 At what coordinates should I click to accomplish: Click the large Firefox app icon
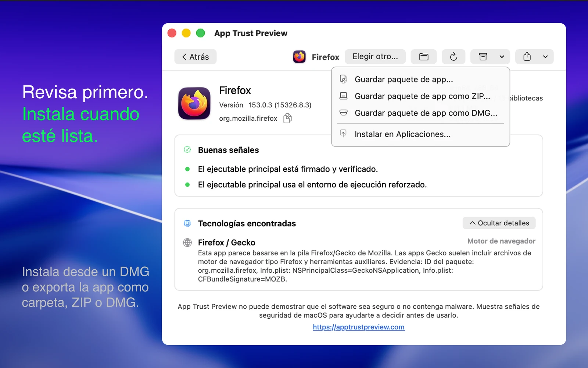(x=194, y=103)
